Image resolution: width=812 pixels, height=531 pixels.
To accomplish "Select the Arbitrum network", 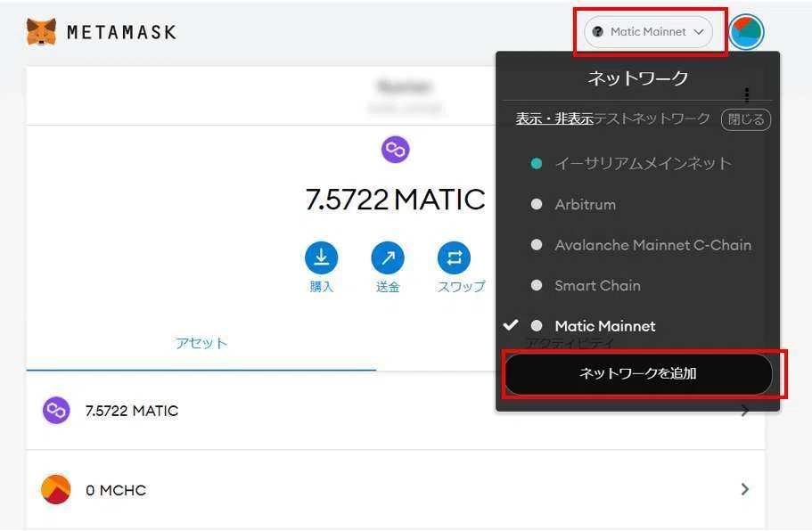I will 586,204.
